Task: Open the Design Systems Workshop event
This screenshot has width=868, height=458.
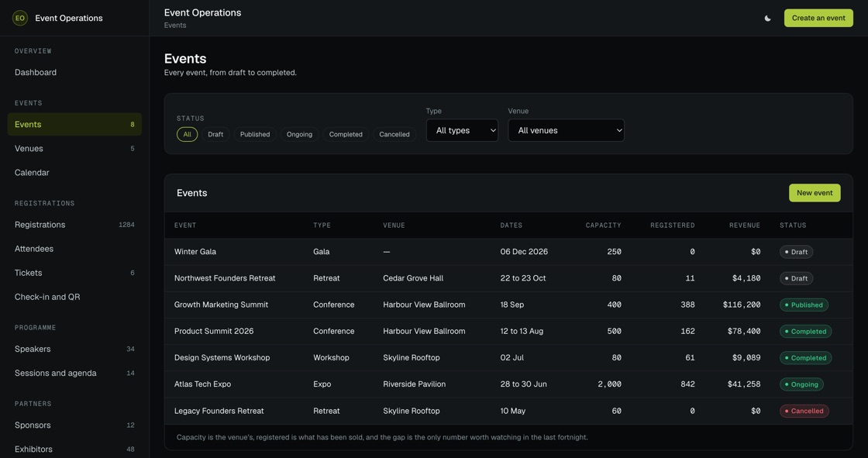Action: click(222, 358)
